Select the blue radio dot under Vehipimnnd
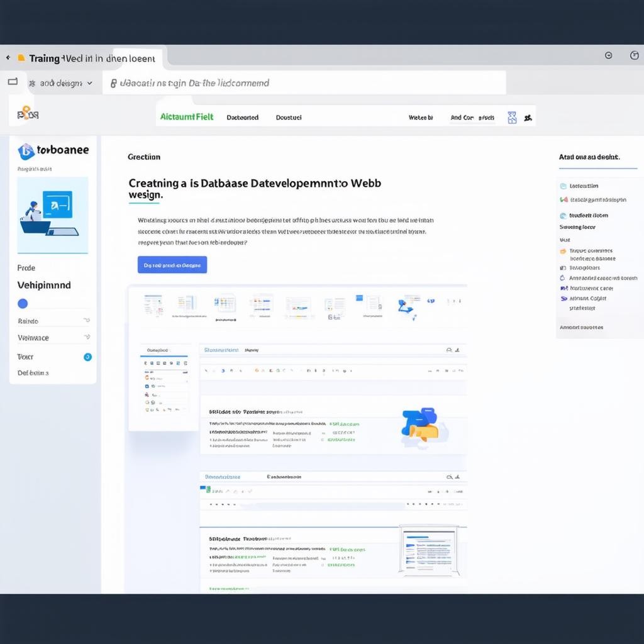The width and height of the screenshot is (644, 644). (x=23, y=304)
